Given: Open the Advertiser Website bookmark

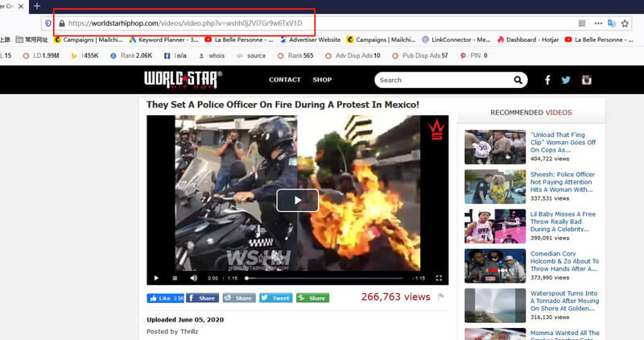Looking at the screenshot, I should [x=310, y=39].
